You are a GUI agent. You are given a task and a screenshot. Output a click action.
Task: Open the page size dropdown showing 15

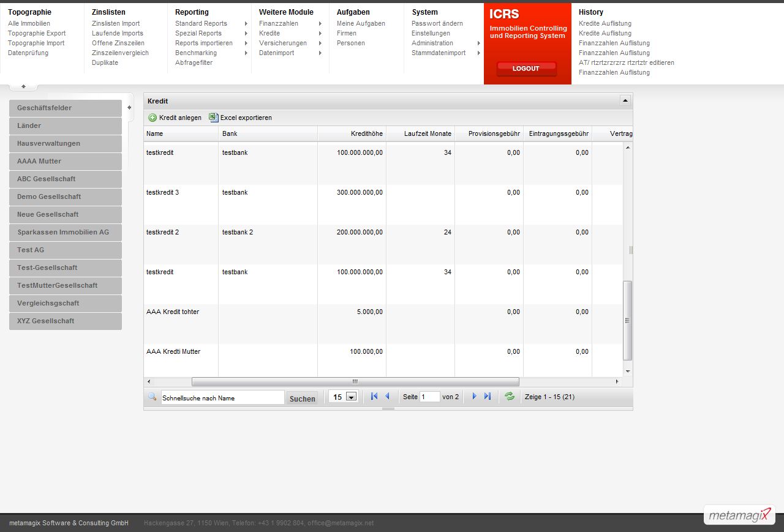(352, 397)
